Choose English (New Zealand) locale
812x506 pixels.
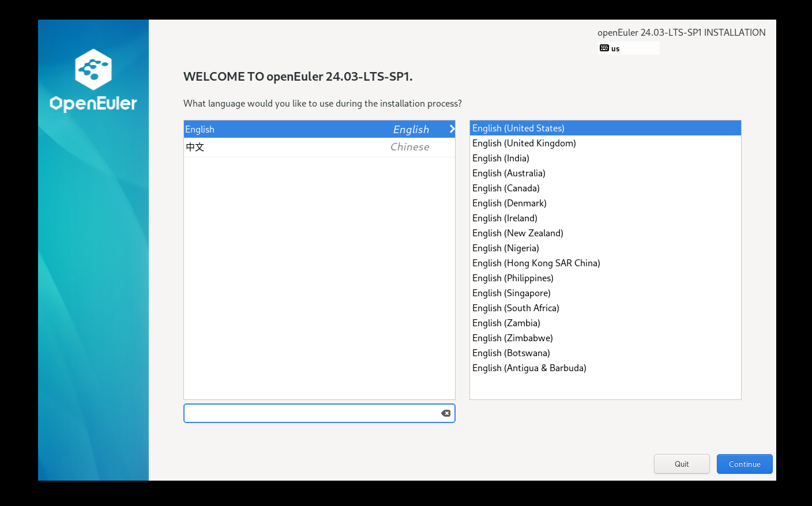coord(606,233)
